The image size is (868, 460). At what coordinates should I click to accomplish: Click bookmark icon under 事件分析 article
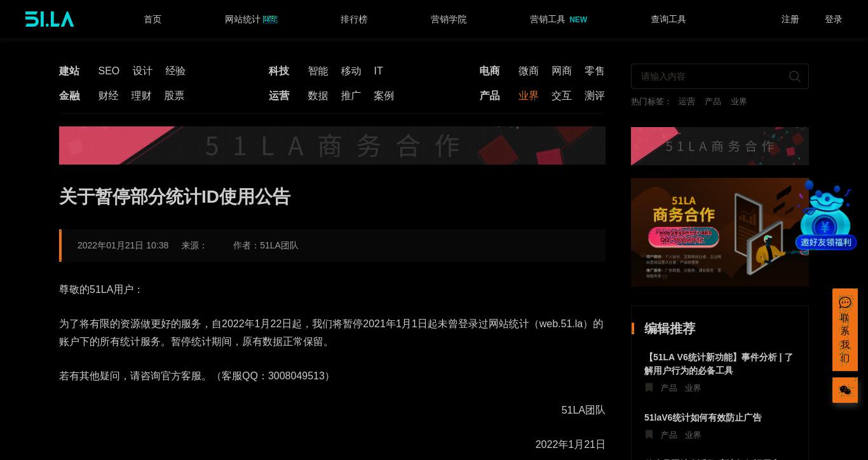pyautogui.click(x=649, y=388)
